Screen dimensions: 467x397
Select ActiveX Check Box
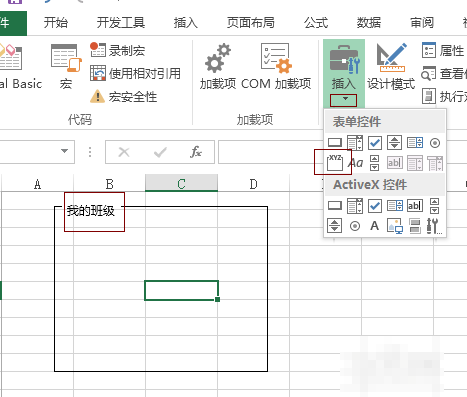[375, 206]
